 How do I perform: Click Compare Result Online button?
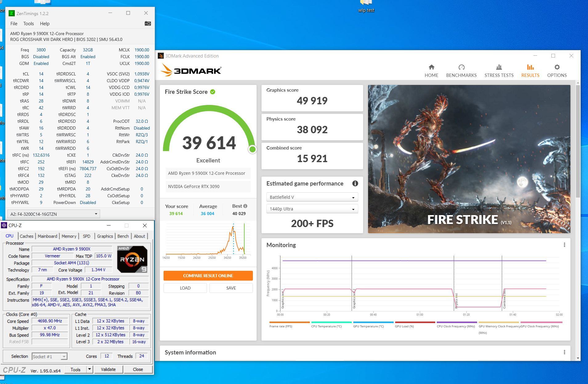(208, 276)
